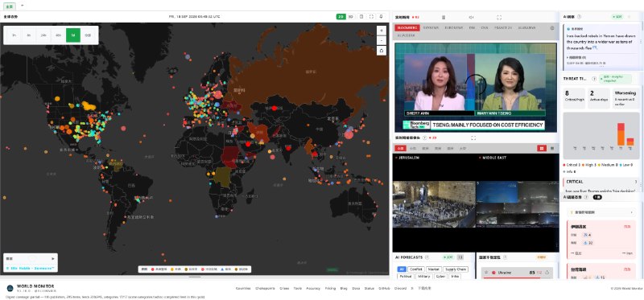The width and height of the screenshot is (644, 300).
Task: Reset map to home view
Action: (x=382, y=51)
